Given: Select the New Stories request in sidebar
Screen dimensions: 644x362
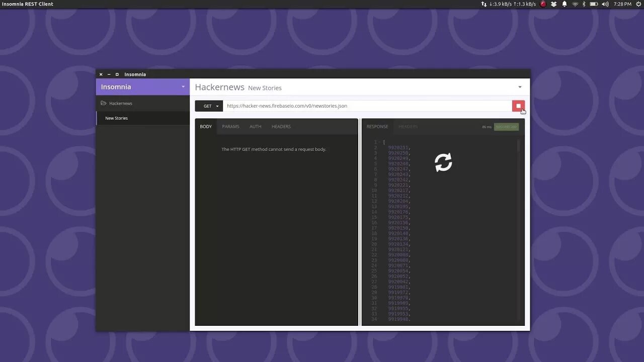Looking at the screenshot, I should click(x=143, y=118).
